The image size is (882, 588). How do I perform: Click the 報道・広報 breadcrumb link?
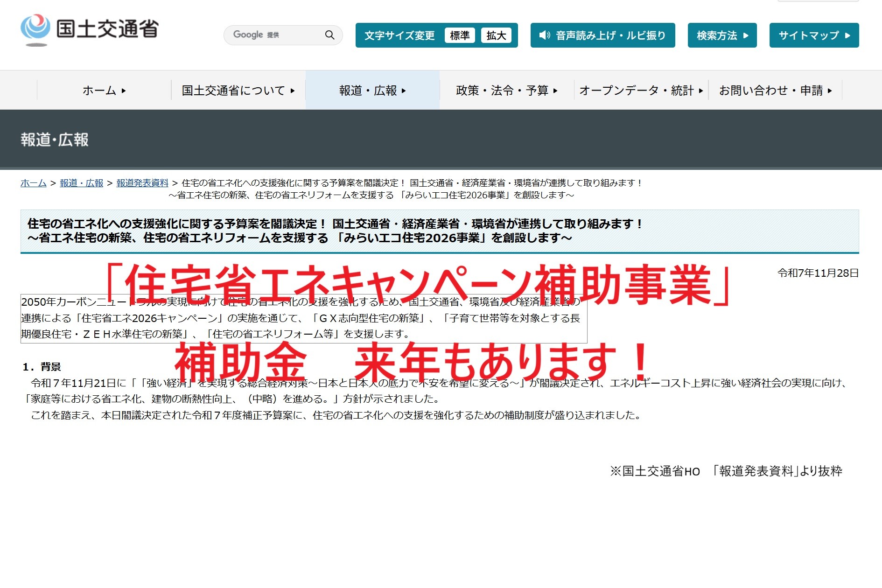(x=82, y=183)
